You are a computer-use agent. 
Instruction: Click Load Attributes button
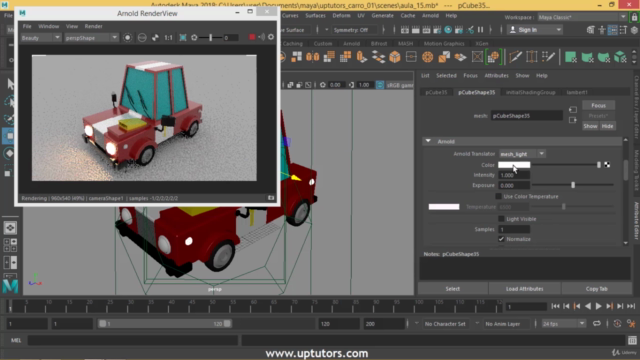pyautogui.click(x=524, y=289)
